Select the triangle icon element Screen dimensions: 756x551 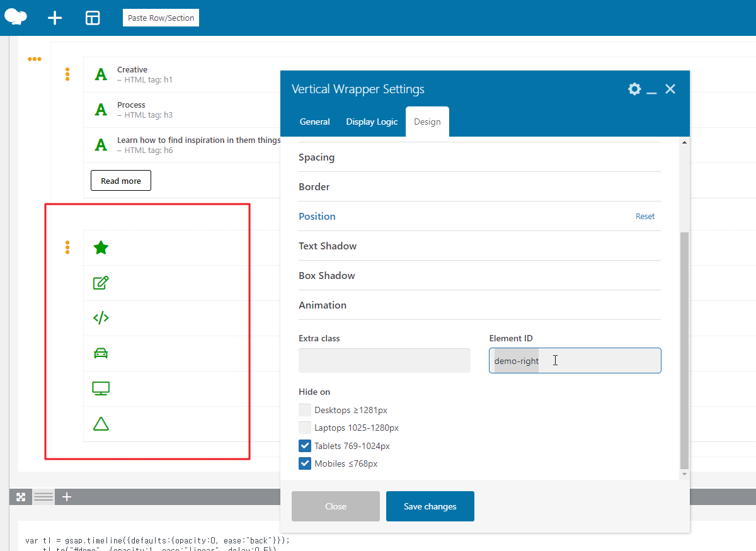(x=101, y=424)
